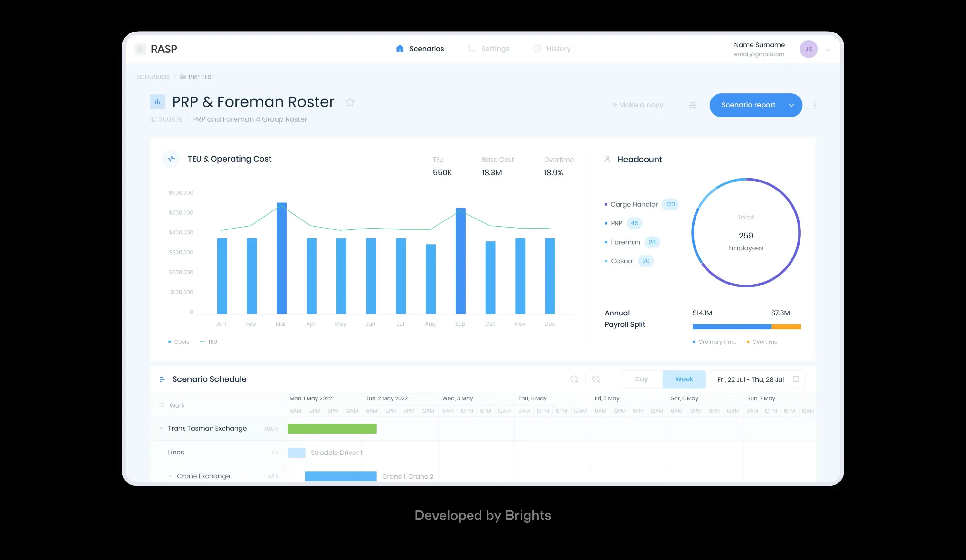Screen dimensions: 966x560
Task: Click the blue Crane Exchange bar
Action: 341,477
